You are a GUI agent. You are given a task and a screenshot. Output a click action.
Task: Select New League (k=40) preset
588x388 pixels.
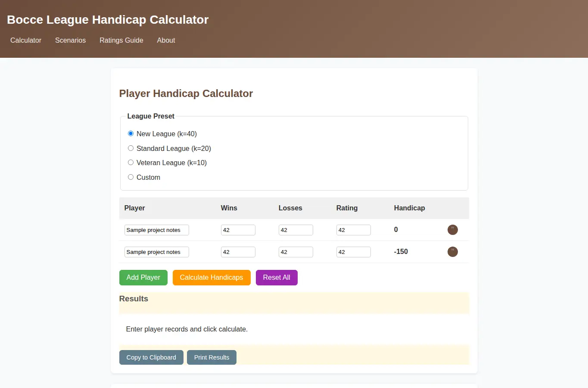[131, 134]
